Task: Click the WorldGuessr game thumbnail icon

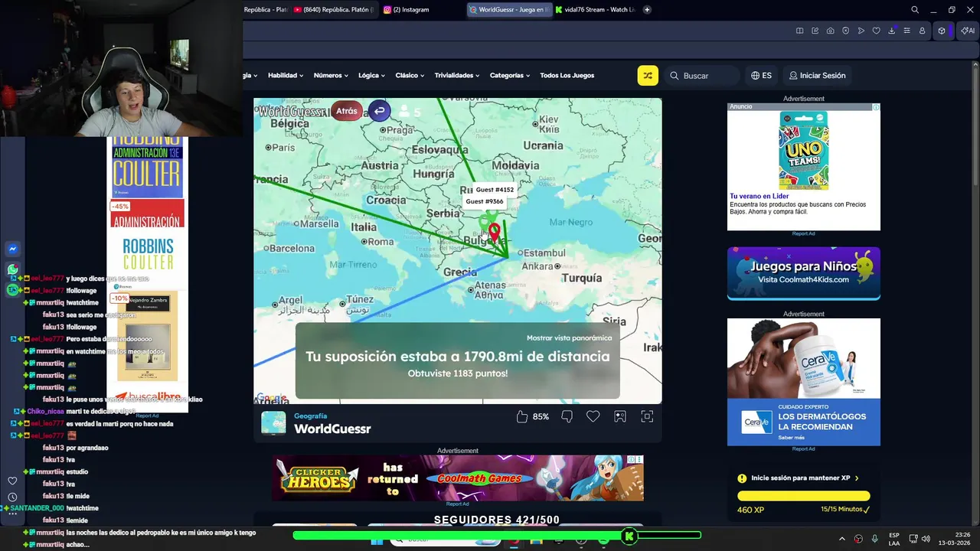Action: point(273,422)
